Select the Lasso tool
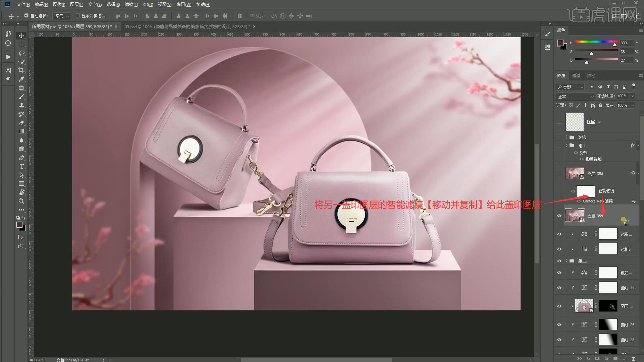The height and width of the screenshot is (362, 644). [21, 53]
